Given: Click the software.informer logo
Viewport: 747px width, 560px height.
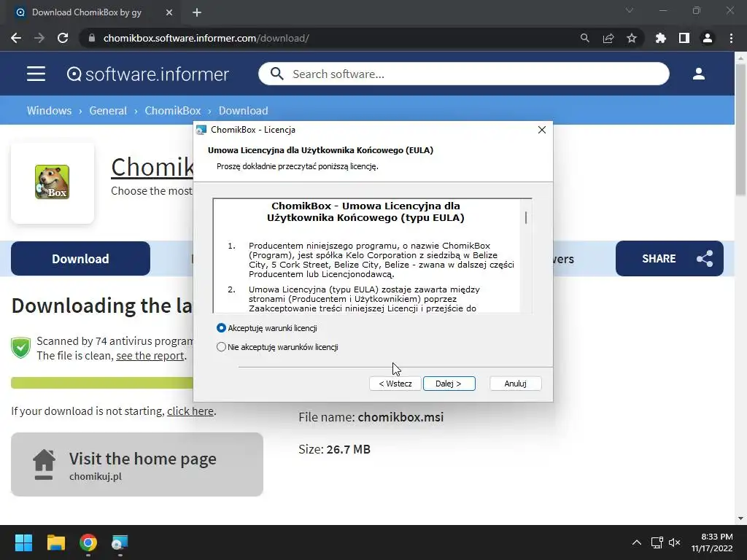Looking at the screenshot, I should click(147, 74).
